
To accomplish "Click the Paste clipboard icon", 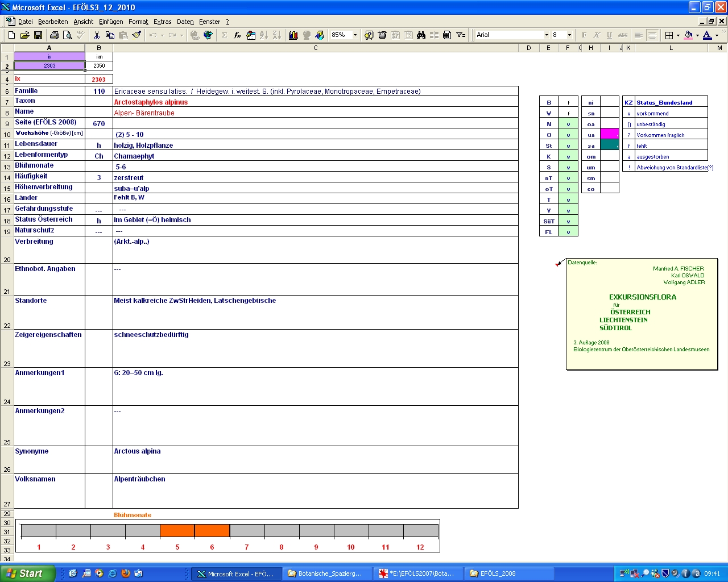I will [123, 35].
